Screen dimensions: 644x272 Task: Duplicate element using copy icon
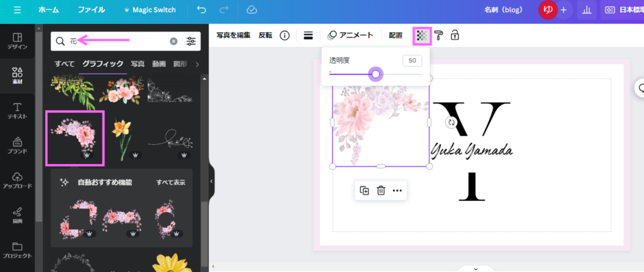pos(364,191)
